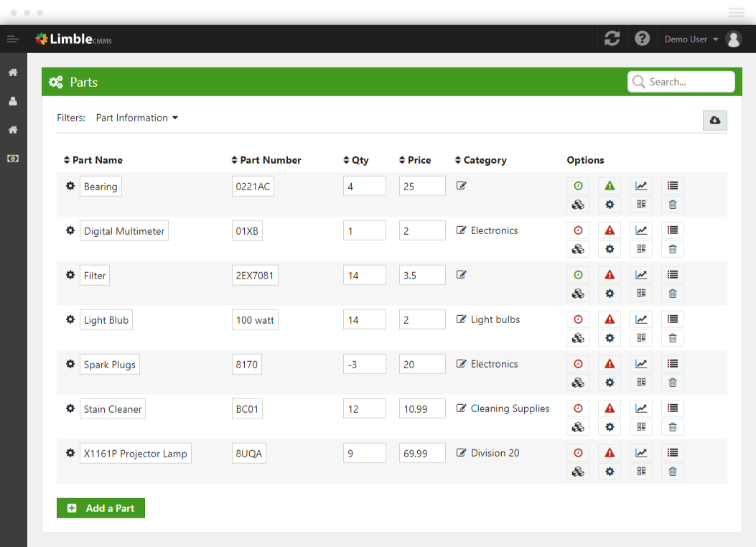
Task: Open the user icon in left sidebar
Action: click(13, 101)
